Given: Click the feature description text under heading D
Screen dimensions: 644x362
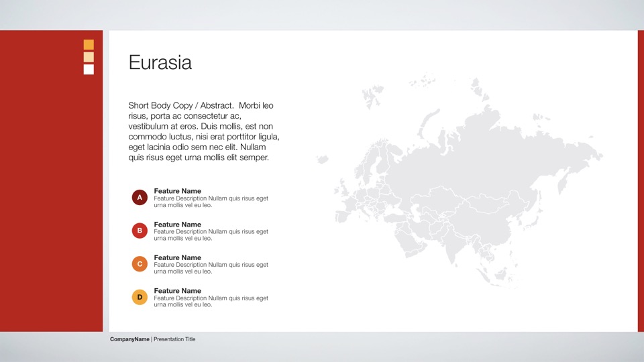Looking at the screenshot, I should [211, 302].
